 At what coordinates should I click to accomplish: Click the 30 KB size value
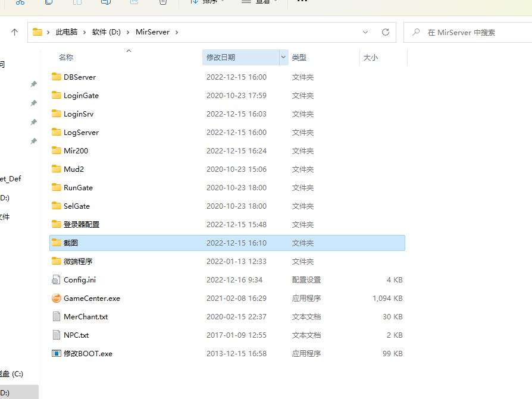(393, 316)
